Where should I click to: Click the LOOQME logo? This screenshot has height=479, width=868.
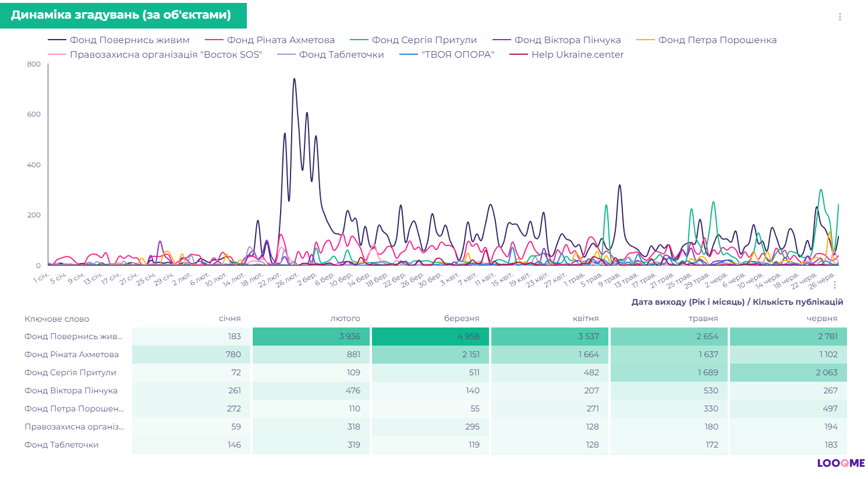[841, 463]
